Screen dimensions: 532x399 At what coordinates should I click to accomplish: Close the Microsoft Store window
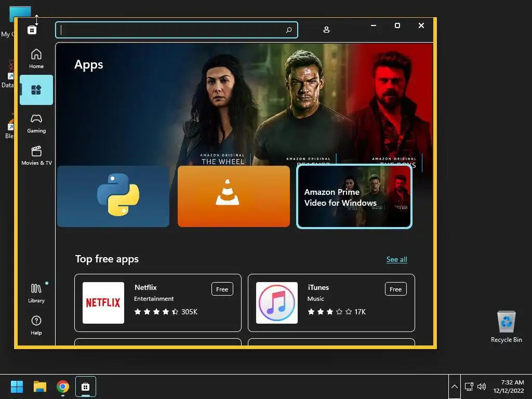421,25
